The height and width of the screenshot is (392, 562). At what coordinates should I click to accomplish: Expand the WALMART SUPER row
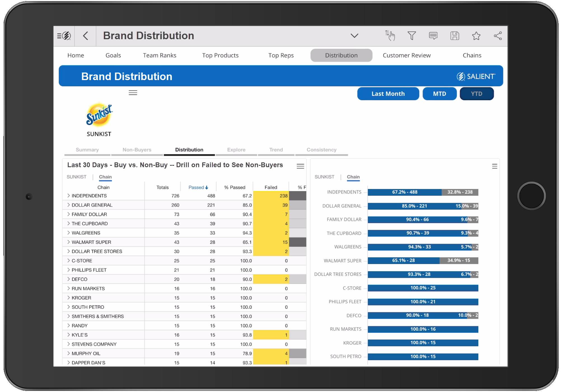[68, 242]
